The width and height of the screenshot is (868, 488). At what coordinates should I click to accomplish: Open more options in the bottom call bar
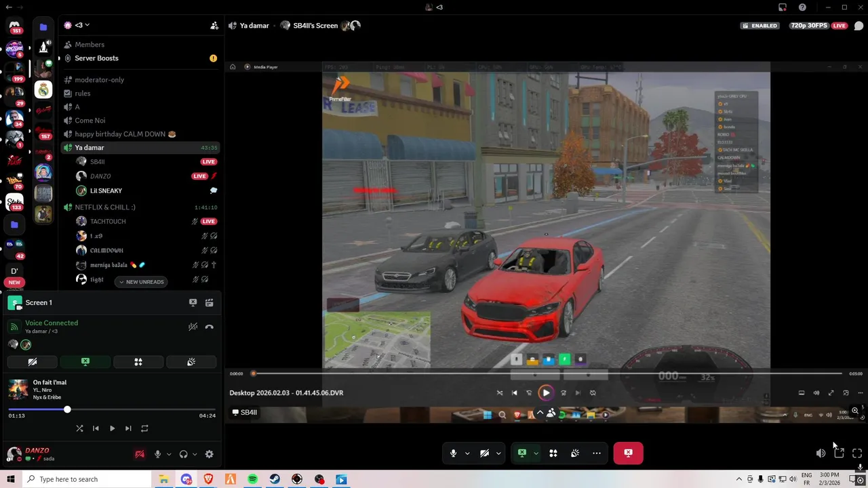[597, 453]
